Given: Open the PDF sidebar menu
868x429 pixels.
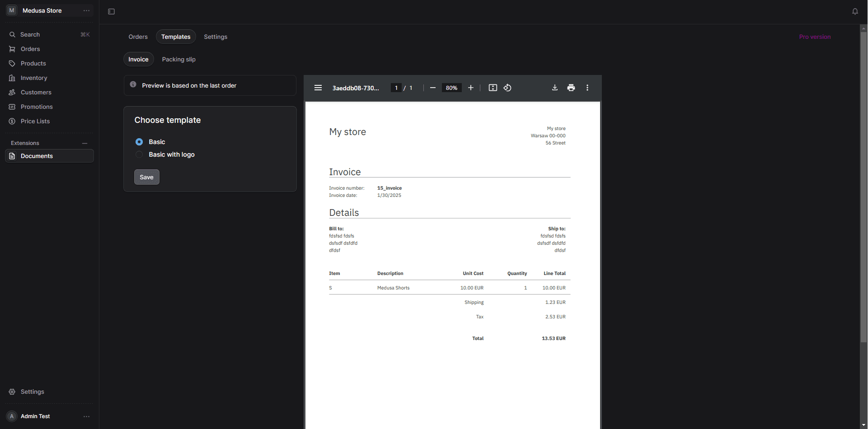Looking at the screenshot, I should [318, 88].
